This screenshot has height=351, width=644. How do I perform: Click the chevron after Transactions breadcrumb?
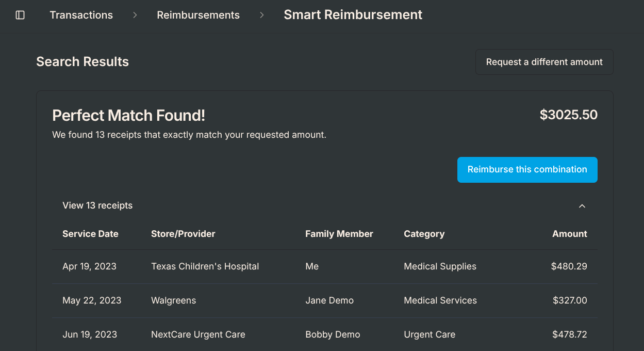coord(134,15)
